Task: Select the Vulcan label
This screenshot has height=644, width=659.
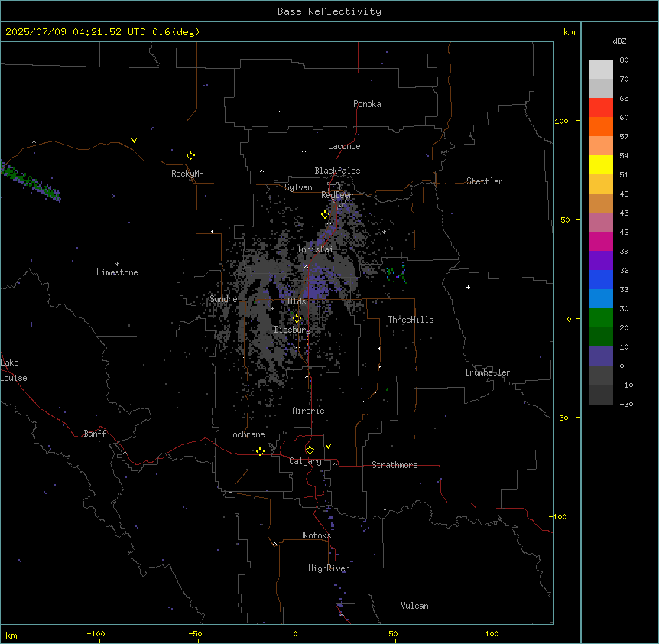Action: [x=415, y=606]
